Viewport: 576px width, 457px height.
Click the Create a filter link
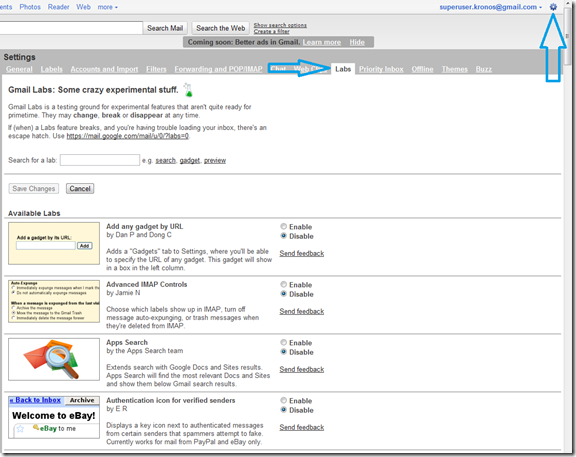coord(271,32)
